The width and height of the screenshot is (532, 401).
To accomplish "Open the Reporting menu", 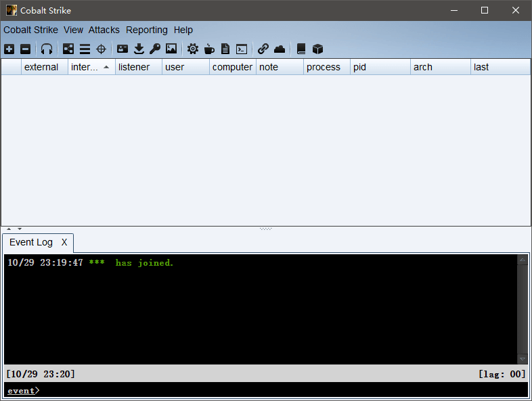I will click(x=147, y=30).
